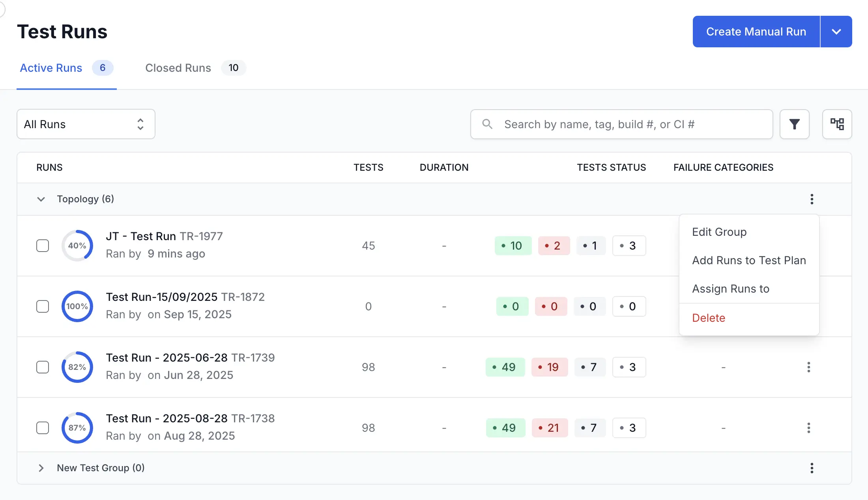Click the search magnifier icon
The height and width of the screenshot is (500, 868).
(x=487, y=124)
